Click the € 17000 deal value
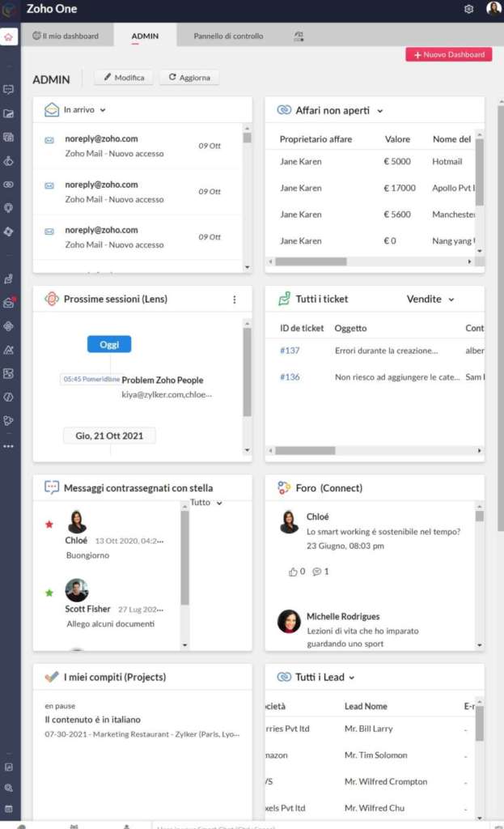504x829 pixels. tap(400, 188)
